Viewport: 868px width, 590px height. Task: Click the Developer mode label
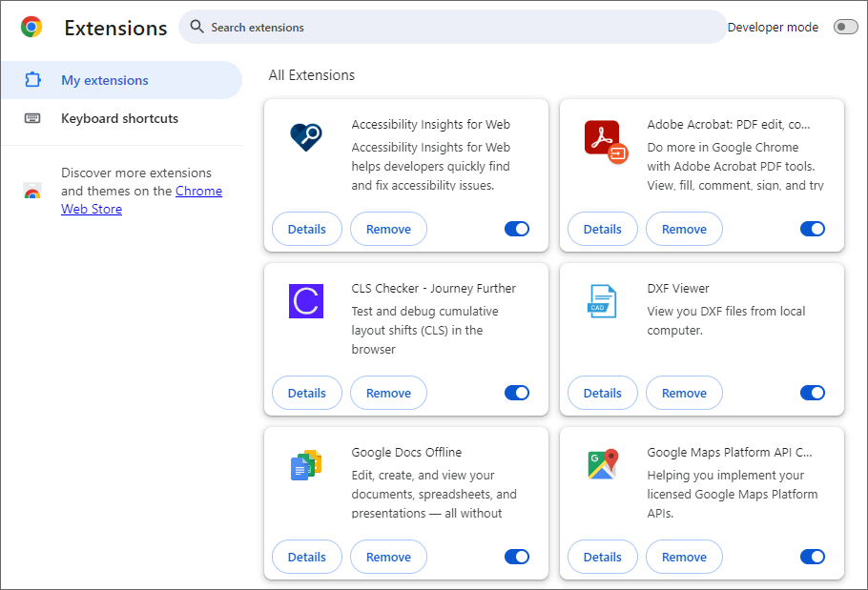[x=773, y=27]
